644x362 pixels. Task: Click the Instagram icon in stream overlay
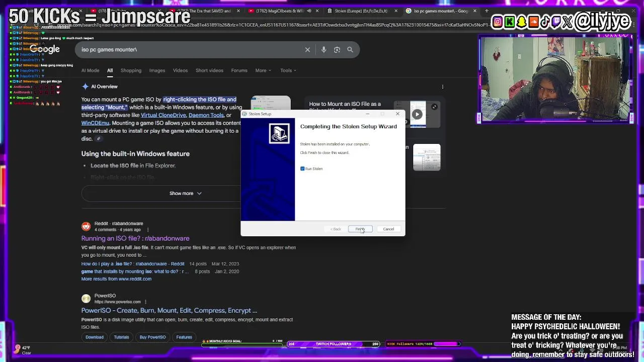pyautogui.click(x=498, y=22)
